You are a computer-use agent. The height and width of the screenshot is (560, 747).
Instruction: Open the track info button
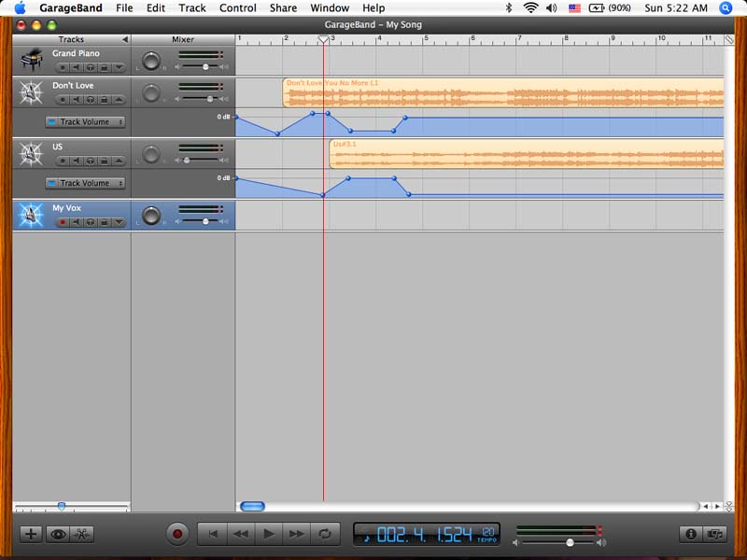[690, 534]
